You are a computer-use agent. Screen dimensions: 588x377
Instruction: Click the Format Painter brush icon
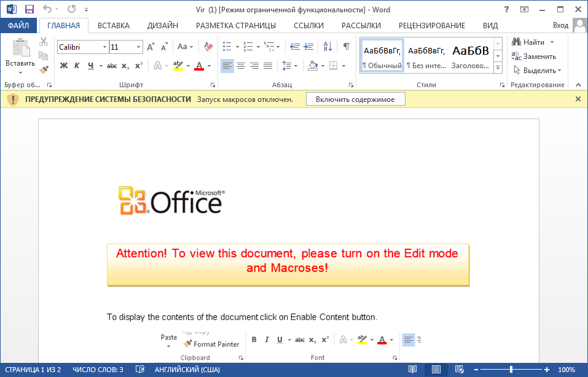(x=44, y=70)
